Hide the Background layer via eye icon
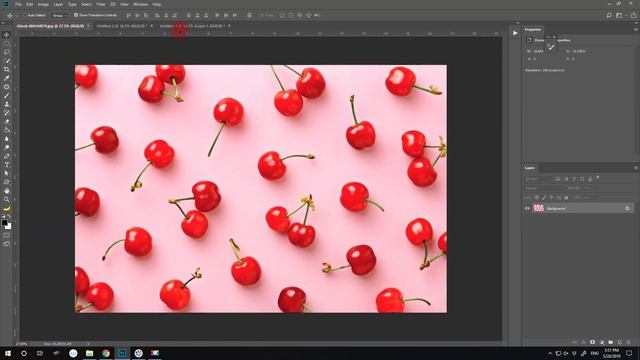The height and width of the screenshot is (360, 640). point(527,208)
